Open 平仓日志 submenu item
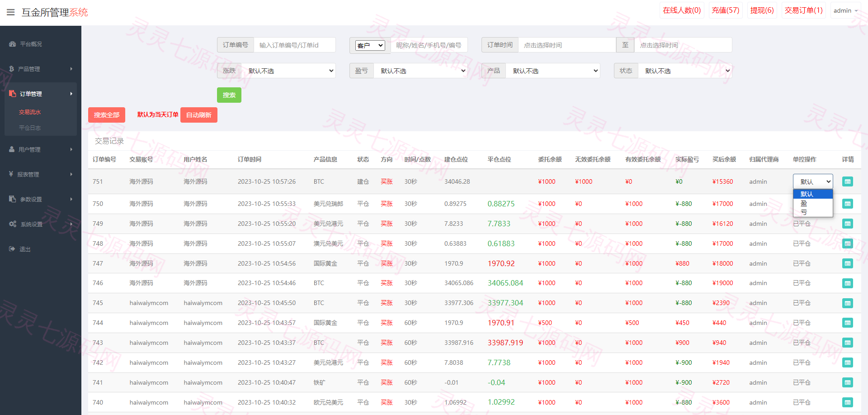 pos(30,128)
